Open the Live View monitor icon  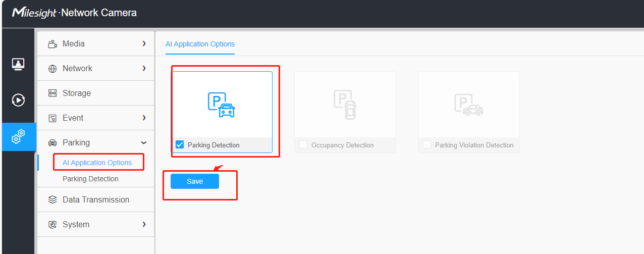tap(18, 64)
